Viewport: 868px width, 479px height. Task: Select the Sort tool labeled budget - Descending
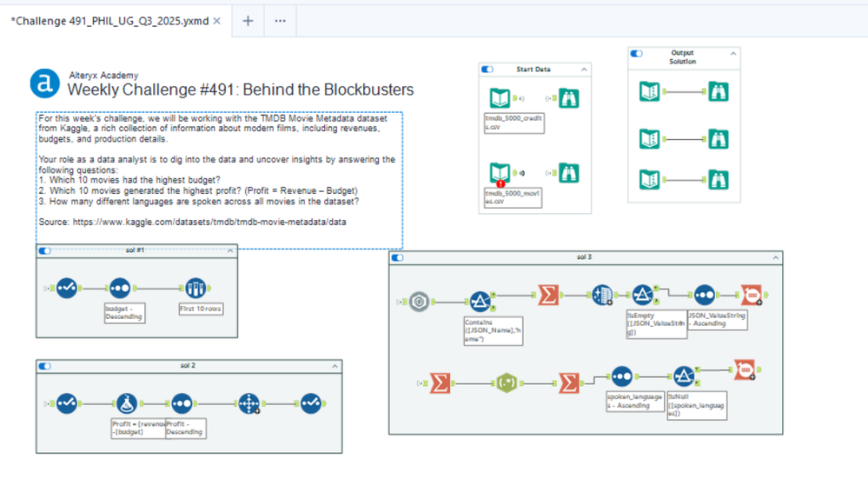point(120,288)
